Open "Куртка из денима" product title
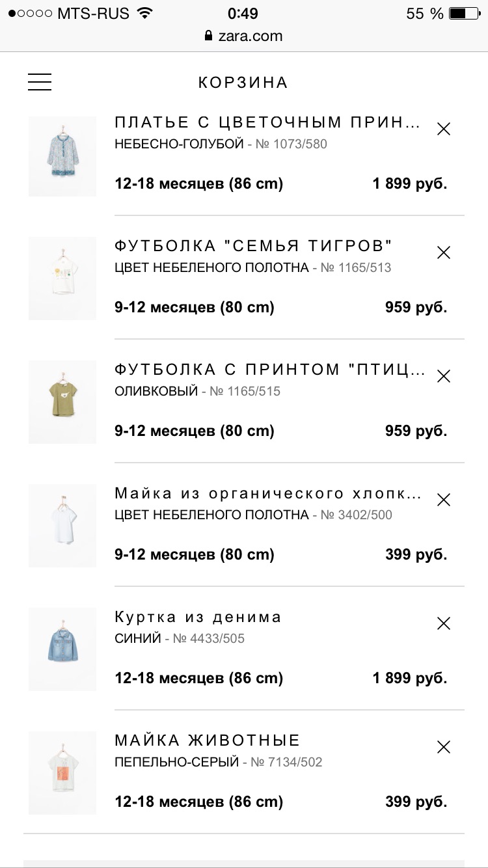 click(x=198, y=617)
